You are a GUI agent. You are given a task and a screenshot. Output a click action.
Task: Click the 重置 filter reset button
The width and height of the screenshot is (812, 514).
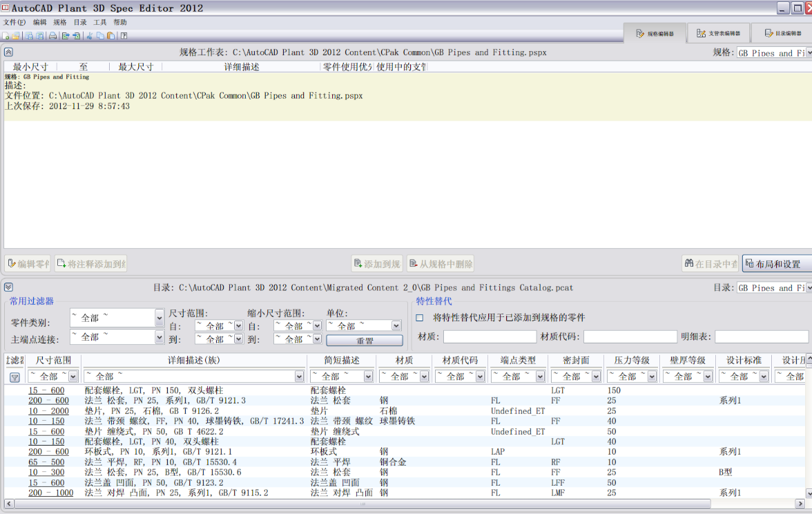pyautogui.click(x=365, y=341)
